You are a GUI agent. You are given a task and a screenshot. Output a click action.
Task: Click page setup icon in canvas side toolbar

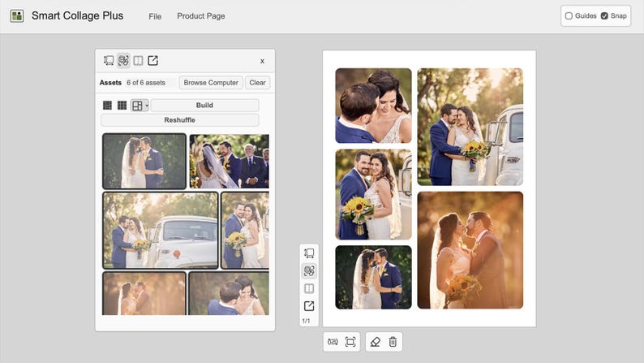[x=309, y=253]
